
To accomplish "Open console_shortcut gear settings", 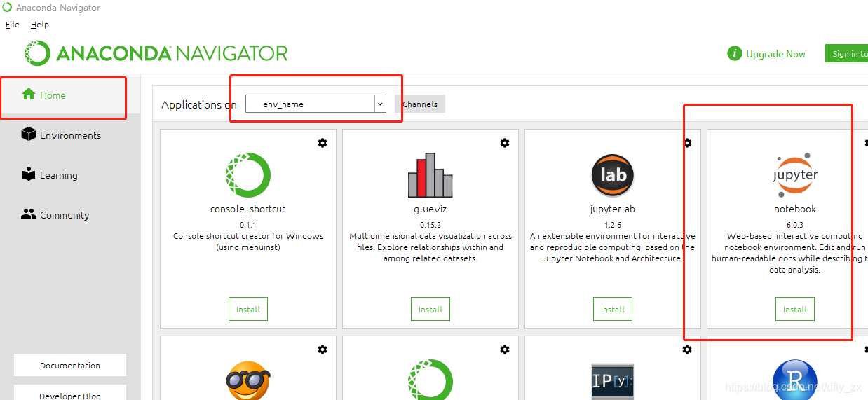I will click(x=323, y=143).
